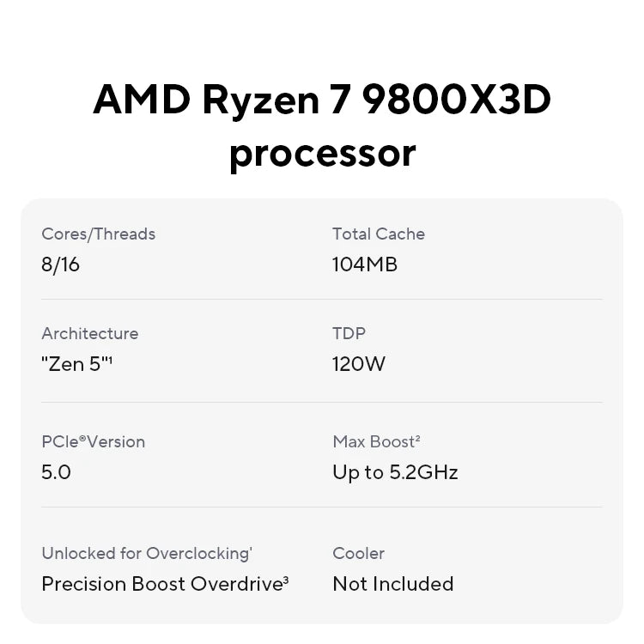Image resolution: width=644 pixels, height=644 pixels.
Task: Open footnote 3 after Precision Boost Overdrive
Action: click(x=285, y=580)
